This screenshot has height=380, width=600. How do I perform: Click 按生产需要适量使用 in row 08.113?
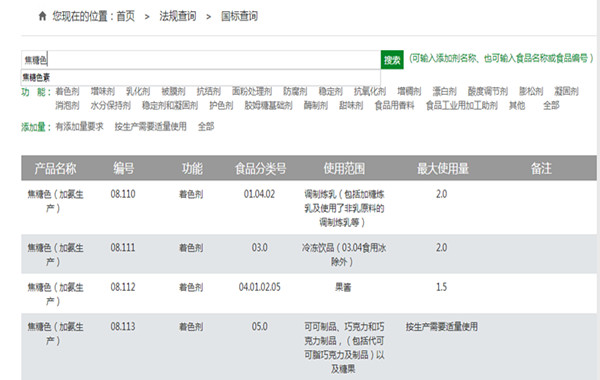point(442,326)
